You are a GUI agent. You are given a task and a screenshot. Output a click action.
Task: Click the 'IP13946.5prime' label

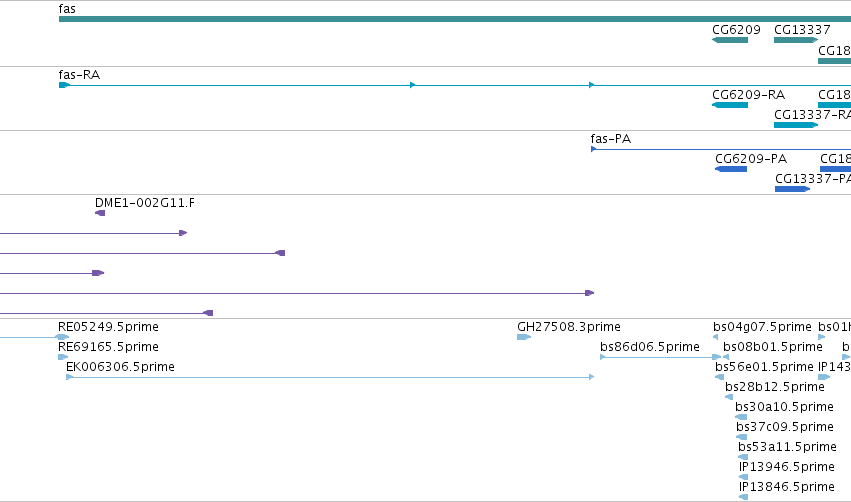787,467
